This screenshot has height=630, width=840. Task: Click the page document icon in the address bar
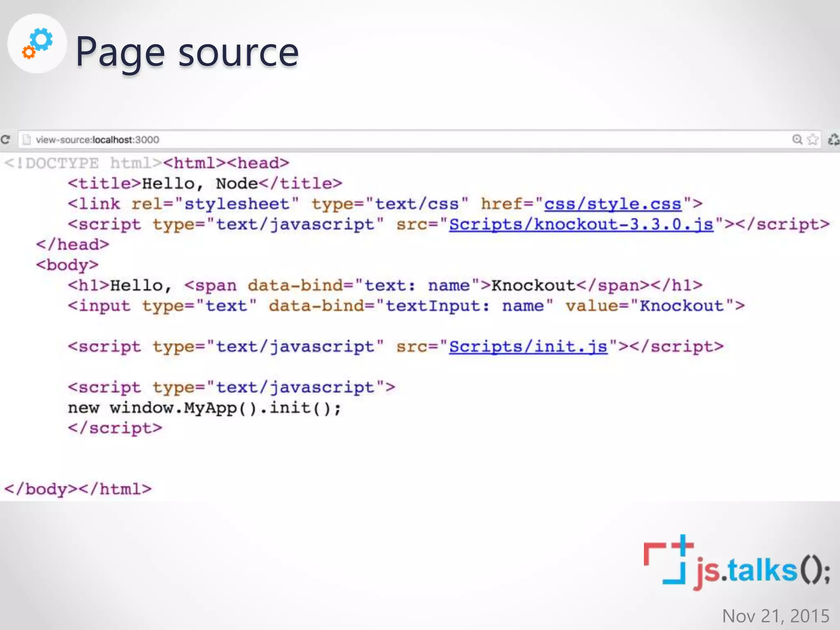click(27, 139)
